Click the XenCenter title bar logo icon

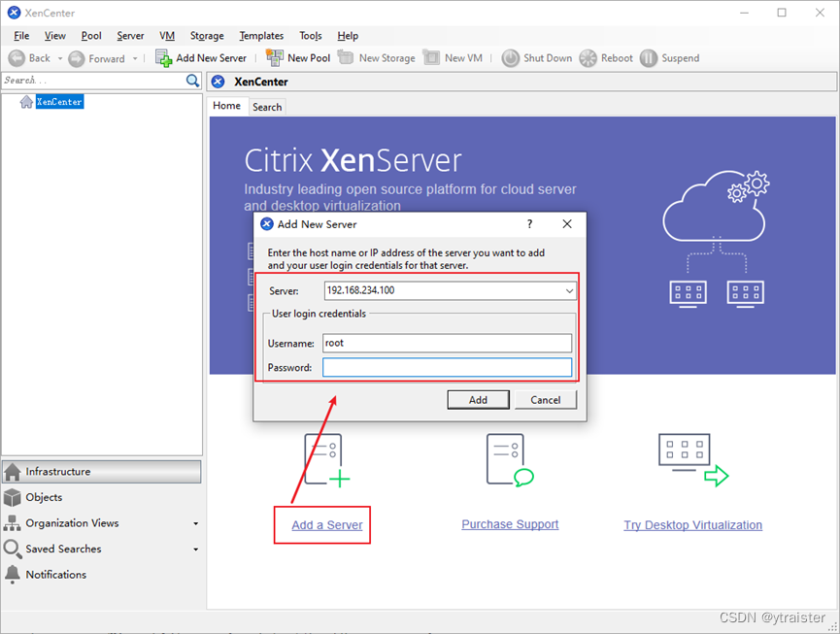coord(14,13)
